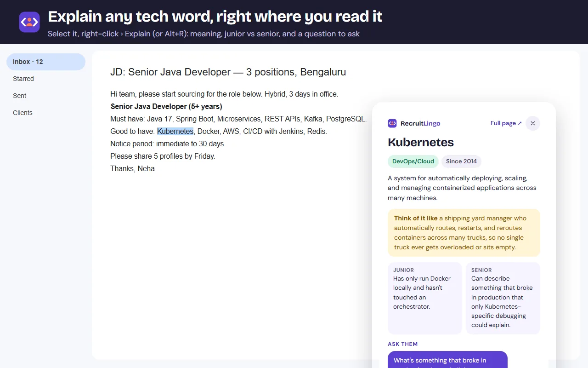The height and width of the screenshot is (368, 588).
Task: Click the small RecruitLingo icon in popup
Action: click(x=392, y=123)
